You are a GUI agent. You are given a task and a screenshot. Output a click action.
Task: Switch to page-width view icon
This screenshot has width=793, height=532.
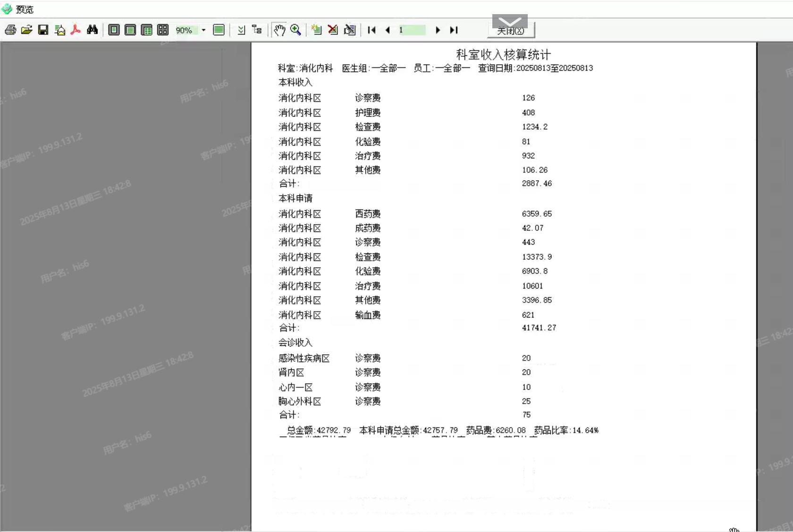(x=130, y=30)
